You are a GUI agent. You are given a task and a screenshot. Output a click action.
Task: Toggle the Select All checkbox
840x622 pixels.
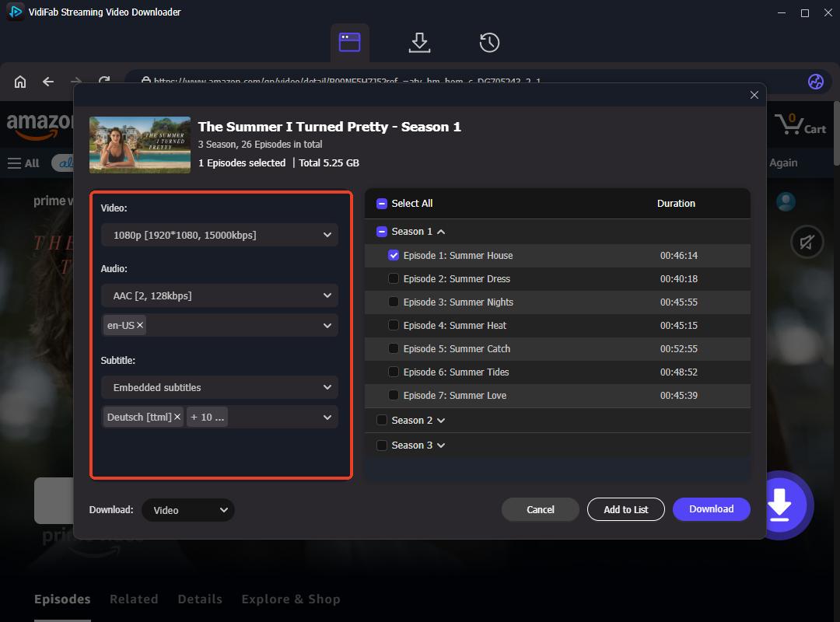pyautogui.click(x=381, y=204)
